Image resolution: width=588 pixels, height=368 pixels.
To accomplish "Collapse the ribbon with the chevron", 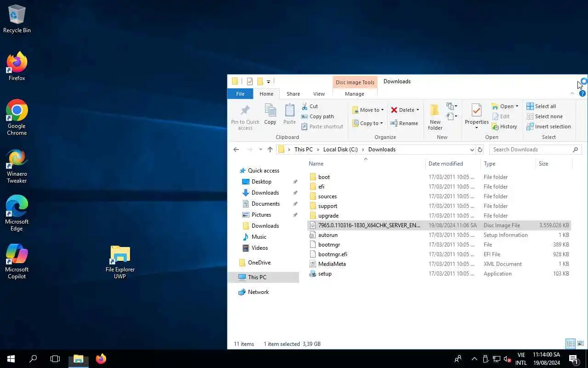I will (572, 93).
